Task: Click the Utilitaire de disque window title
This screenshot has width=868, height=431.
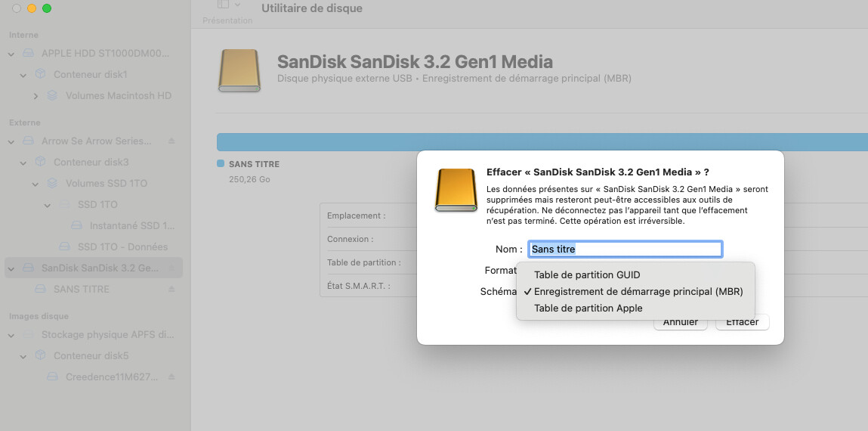Action: 312,8
